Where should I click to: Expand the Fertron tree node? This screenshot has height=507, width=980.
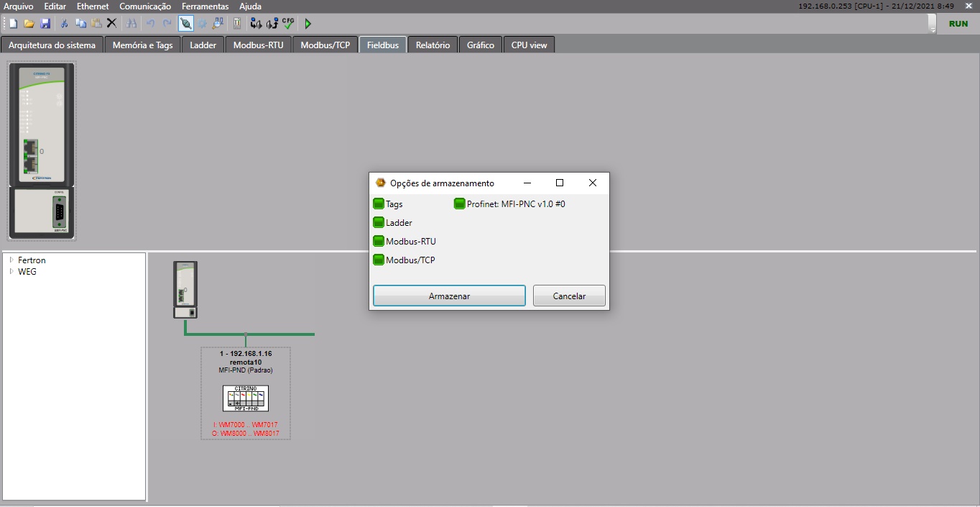coord(11,260)
